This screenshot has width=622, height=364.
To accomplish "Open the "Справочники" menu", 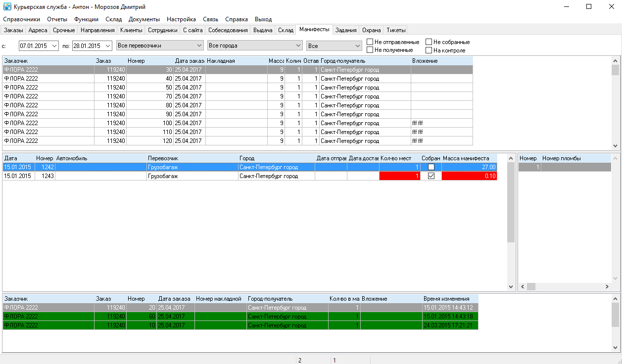I will (21, 19).
